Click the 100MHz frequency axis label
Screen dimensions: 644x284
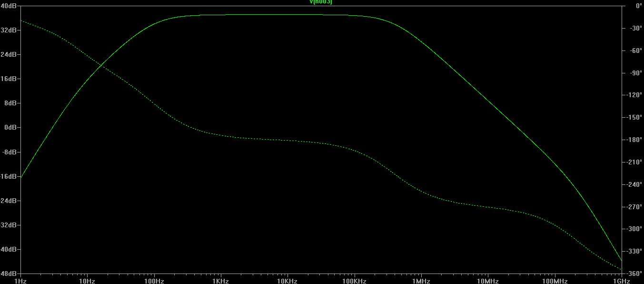[x=555, y=281]
